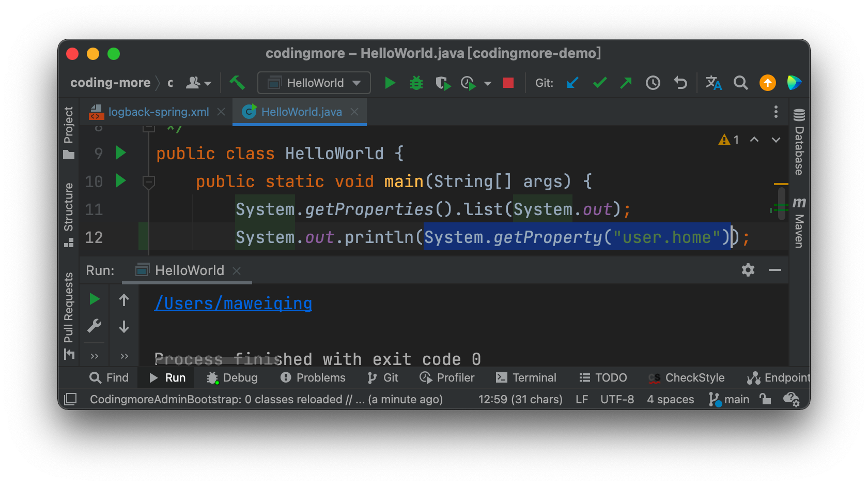Toggle read-only lock icon in status bar
Screen dimensions: 868x486
765,399
